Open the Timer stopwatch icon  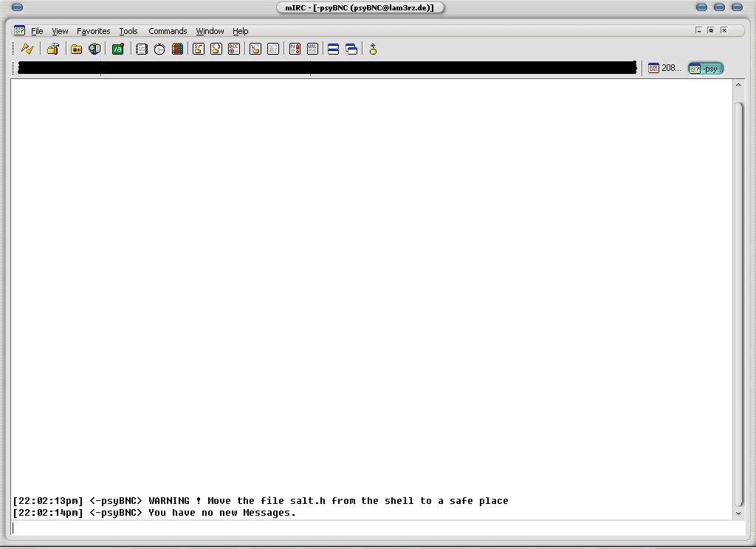(159, 49)
